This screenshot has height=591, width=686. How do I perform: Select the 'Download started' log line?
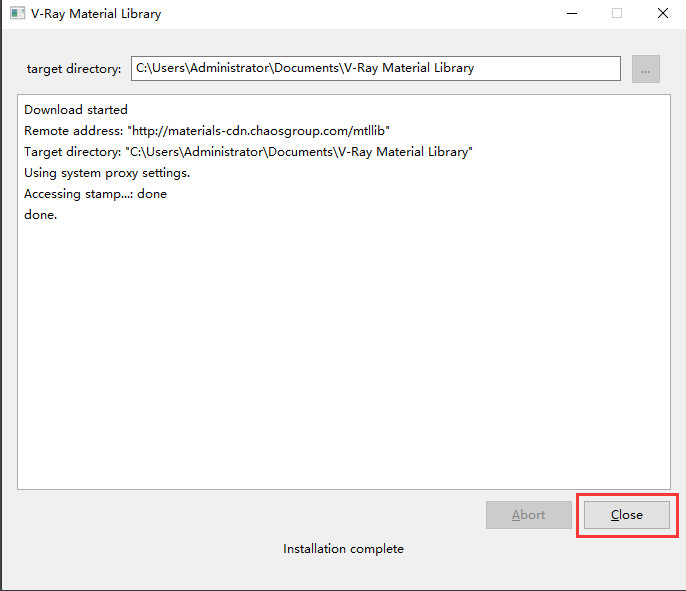click(x=76, y=110)
